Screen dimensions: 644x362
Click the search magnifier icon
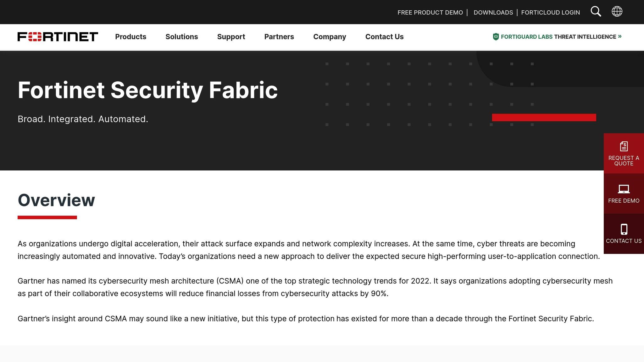pos(596,12)
